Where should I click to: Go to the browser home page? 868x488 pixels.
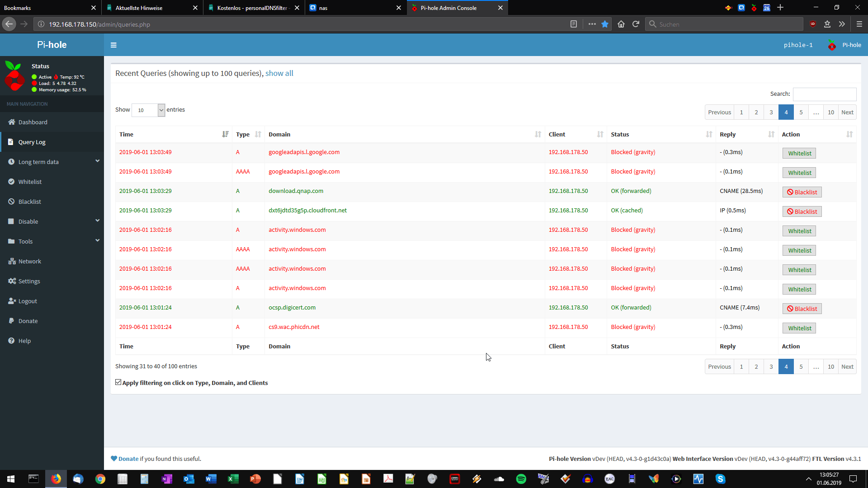pos(621,24)
